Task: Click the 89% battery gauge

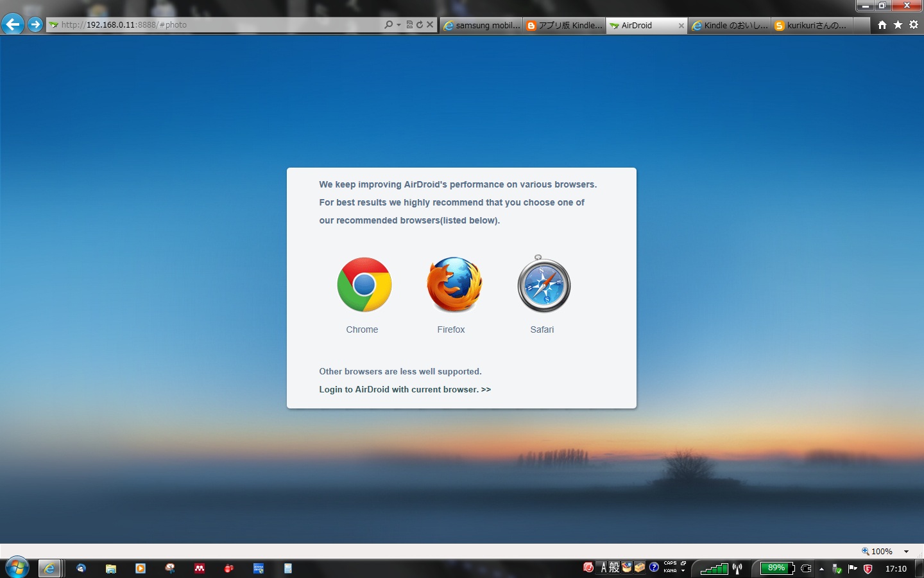Action: tap(777, 568)
